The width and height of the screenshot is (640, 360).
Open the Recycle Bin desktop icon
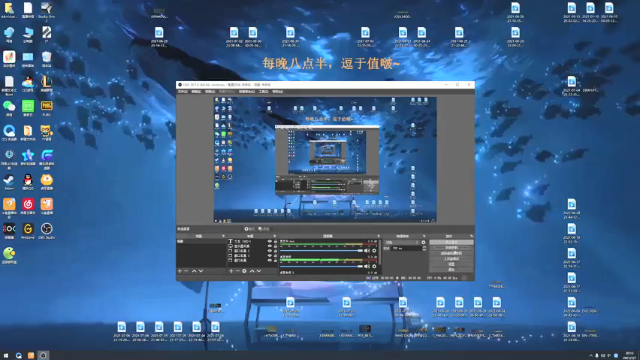[x=47, y=58]
